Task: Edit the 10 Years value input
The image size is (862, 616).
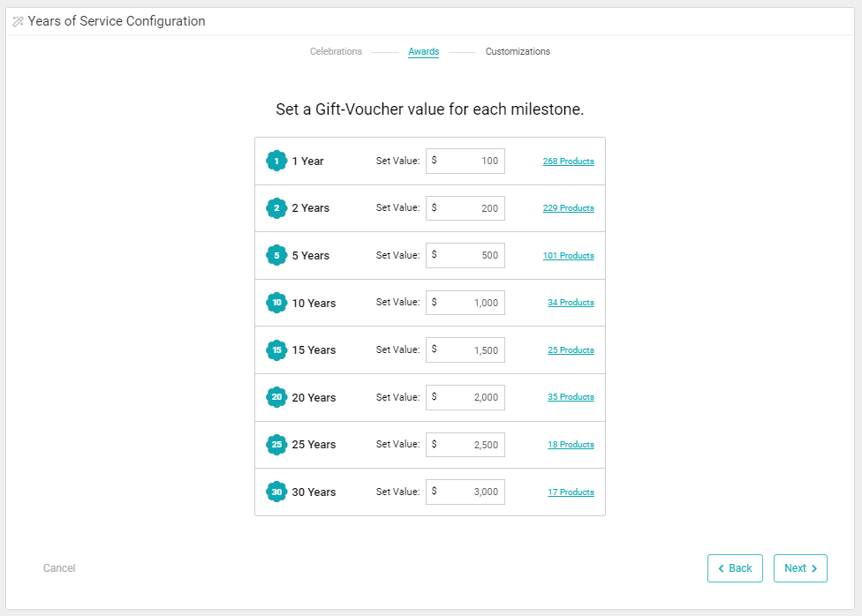Action: pos(465,303)
